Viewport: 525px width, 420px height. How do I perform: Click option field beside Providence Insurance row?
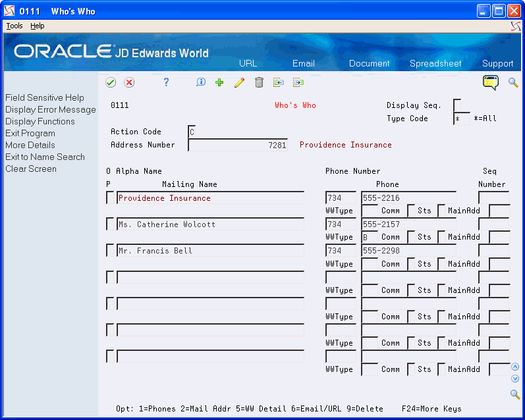coord(110,197)
